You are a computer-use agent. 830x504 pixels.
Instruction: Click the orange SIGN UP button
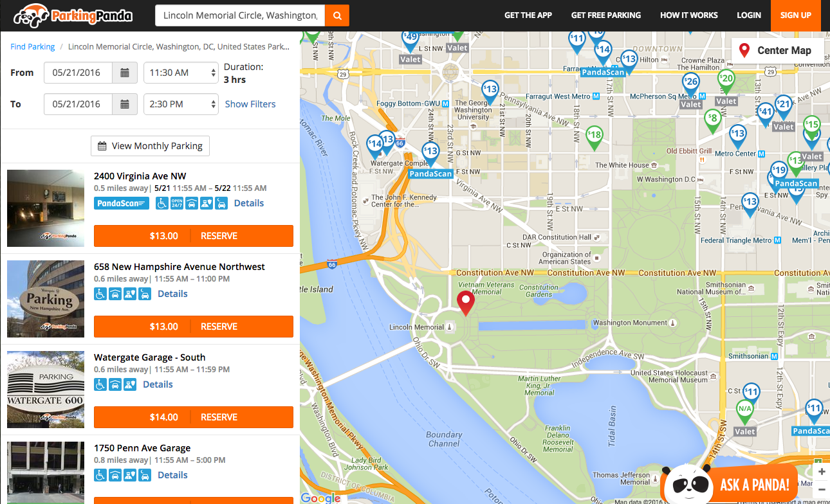796,15
